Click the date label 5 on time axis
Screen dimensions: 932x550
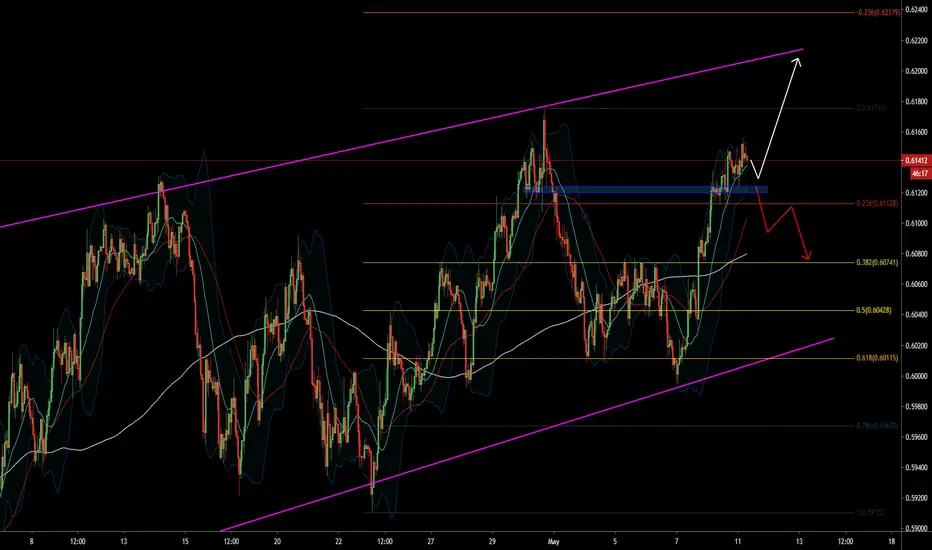pyautogui.click(x=615, y=542)
